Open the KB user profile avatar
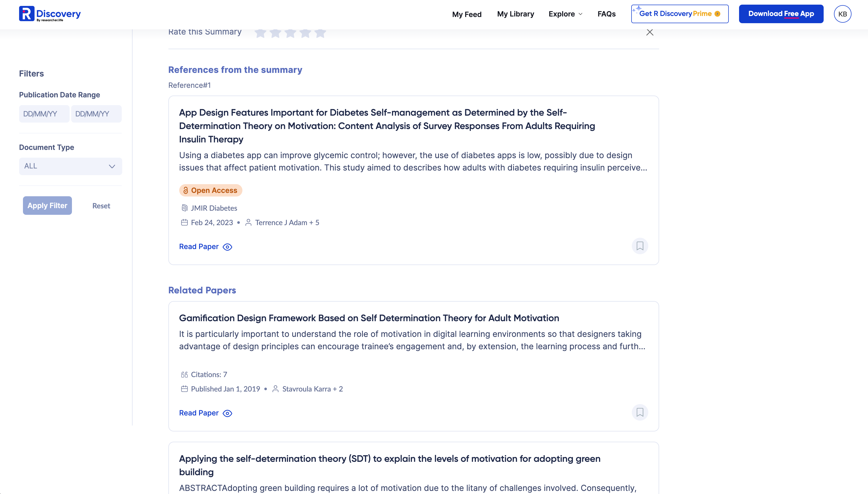The image size is (868, 494). 842,14
